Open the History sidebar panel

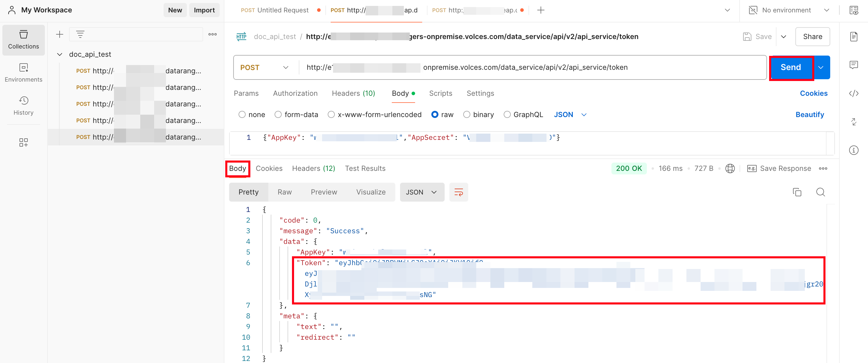point(23,105)
